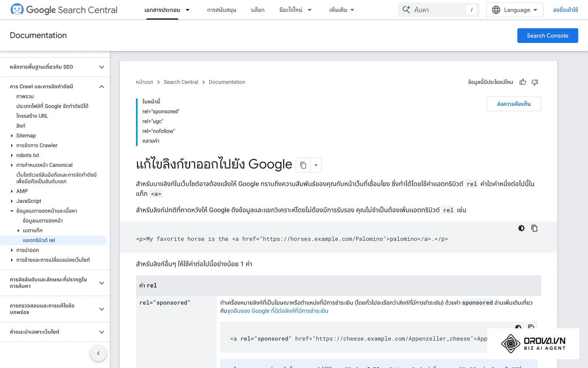Expand the เอกสารประกอบ menu arrow
The image size is (588, 368).
(x=187, y=10)
